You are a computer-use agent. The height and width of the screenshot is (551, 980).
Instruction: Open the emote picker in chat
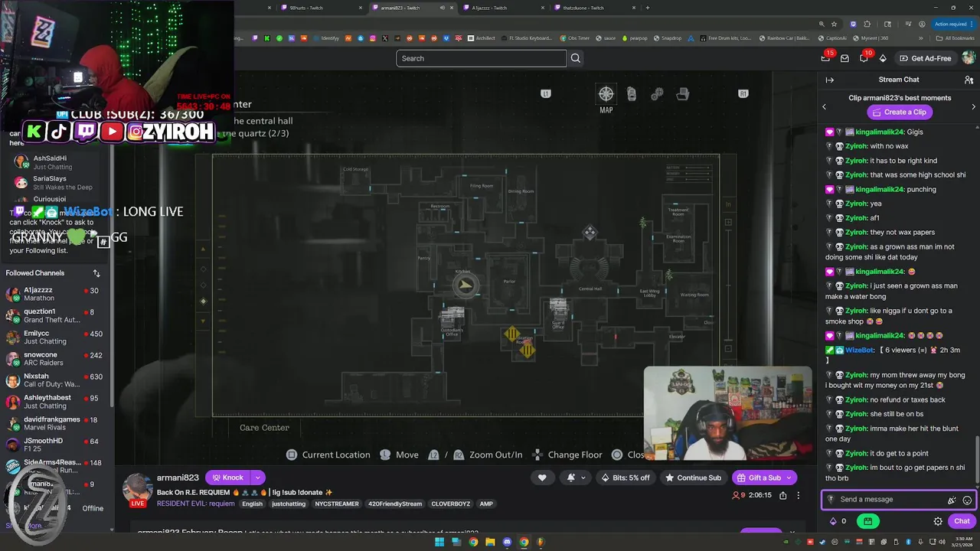pos(967,500)
